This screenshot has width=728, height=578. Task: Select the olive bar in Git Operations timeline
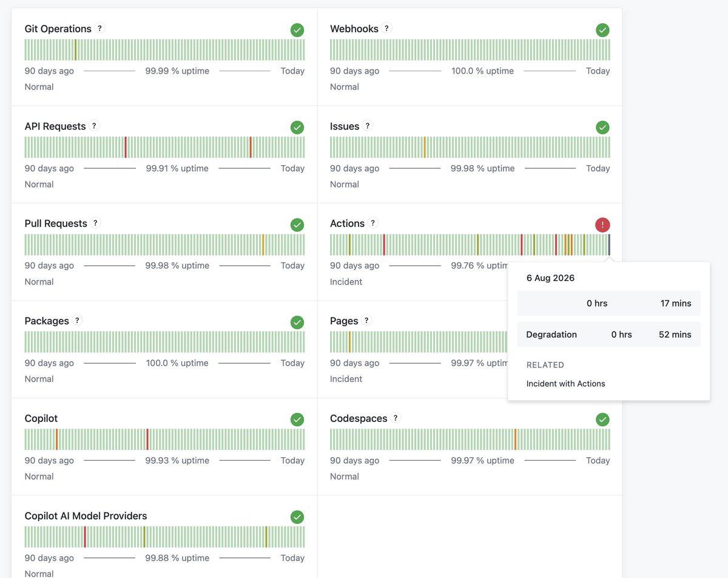75,50
